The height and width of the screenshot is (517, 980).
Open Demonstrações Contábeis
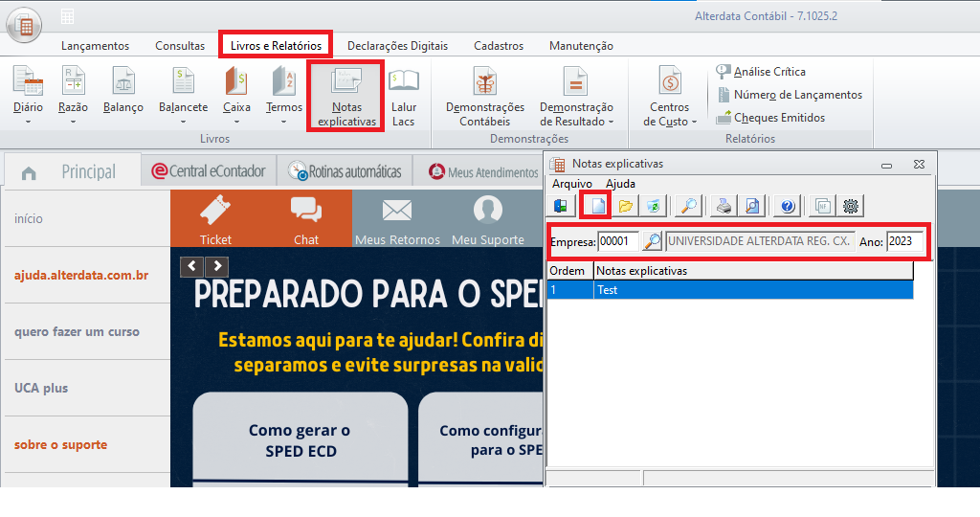[485, 81]
